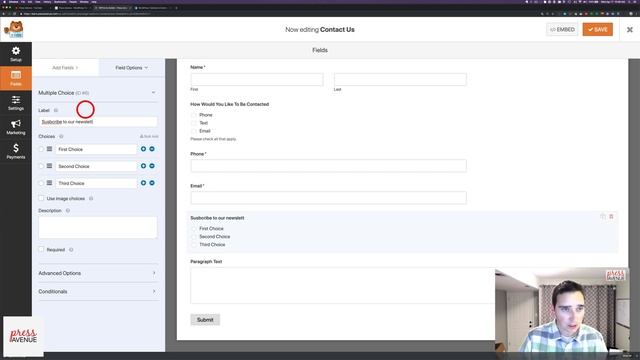
Task: Click the Submit button in preview
Action: [x=205, y=320]
